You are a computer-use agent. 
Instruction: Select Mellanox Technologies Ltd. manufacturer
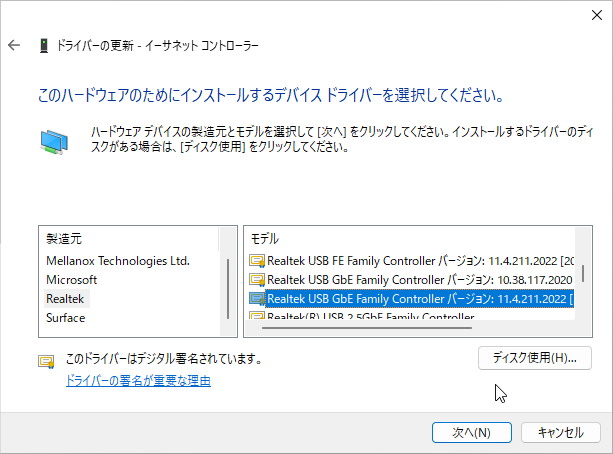pyautogui.click(x=117, y=260)
